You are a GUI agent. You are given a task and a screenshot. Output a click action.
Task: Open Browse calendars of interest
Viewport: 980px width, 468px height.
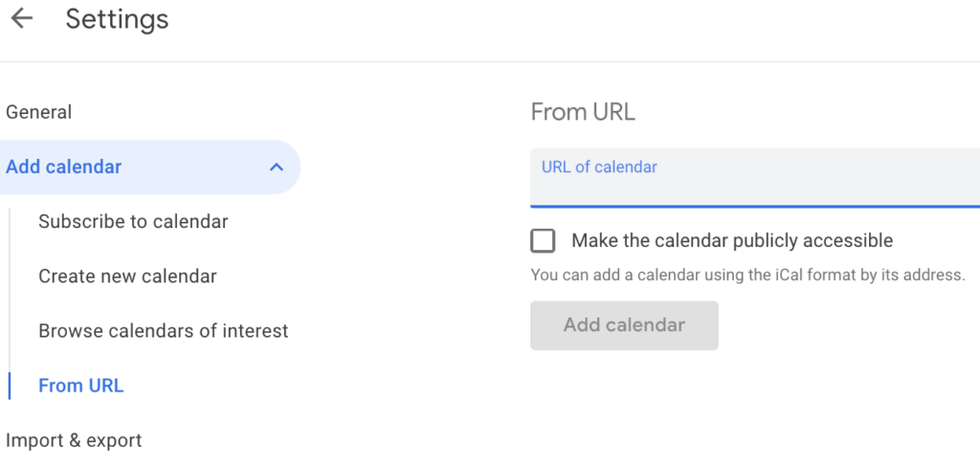[163, 331]
